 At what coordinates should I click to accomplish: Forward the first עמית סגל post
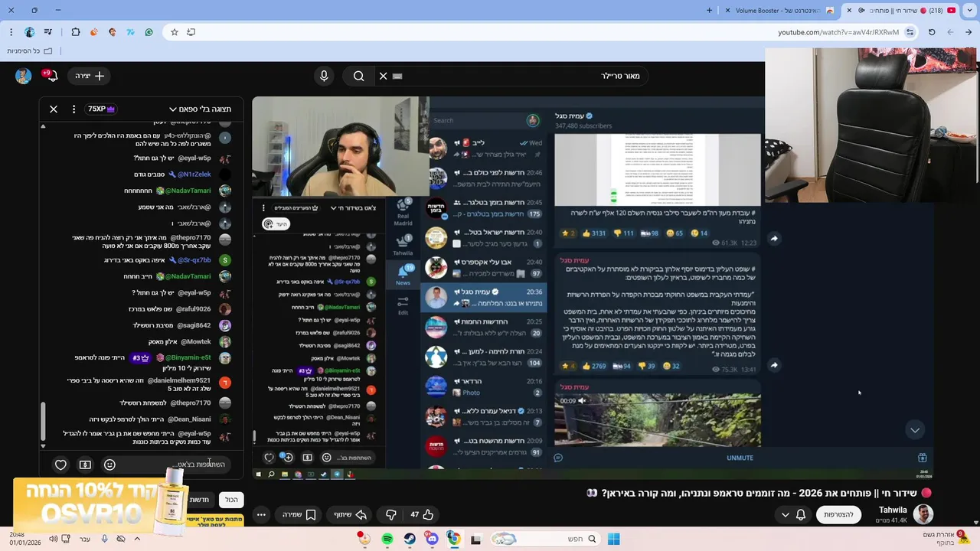point(774,239)
